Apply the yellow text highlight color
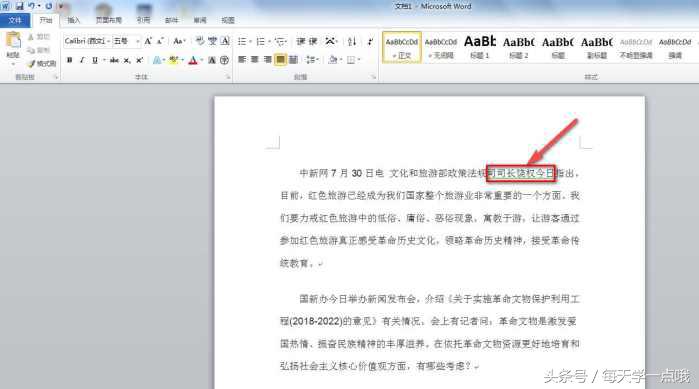The image size is (699, 389). point(173,60)
